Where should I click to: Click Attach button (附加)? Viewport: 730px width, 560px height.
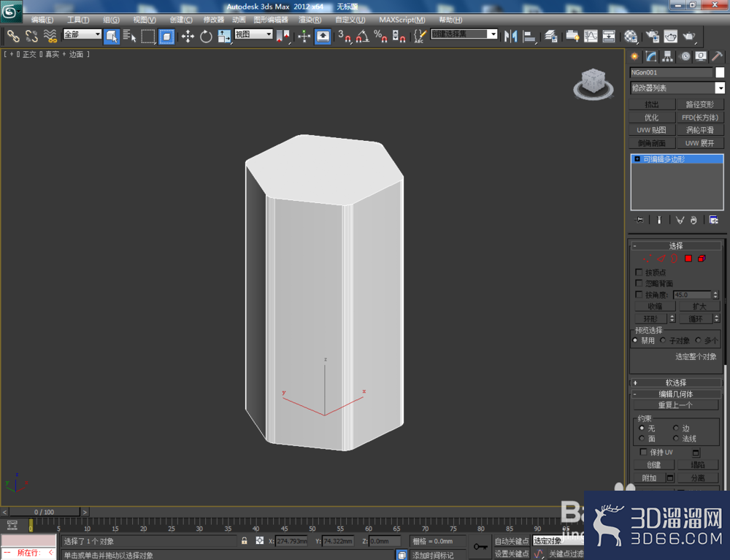click(x=650, y=477)
